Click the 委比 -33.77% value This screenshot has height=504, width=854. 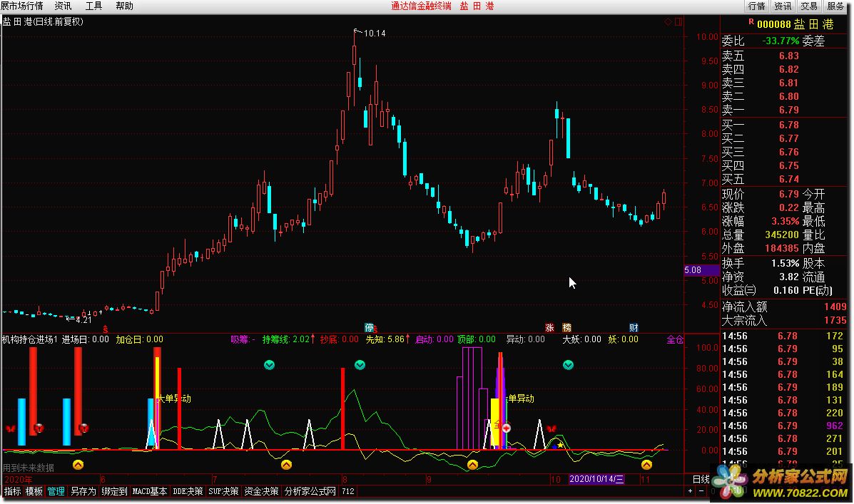[x=781, y=41]
